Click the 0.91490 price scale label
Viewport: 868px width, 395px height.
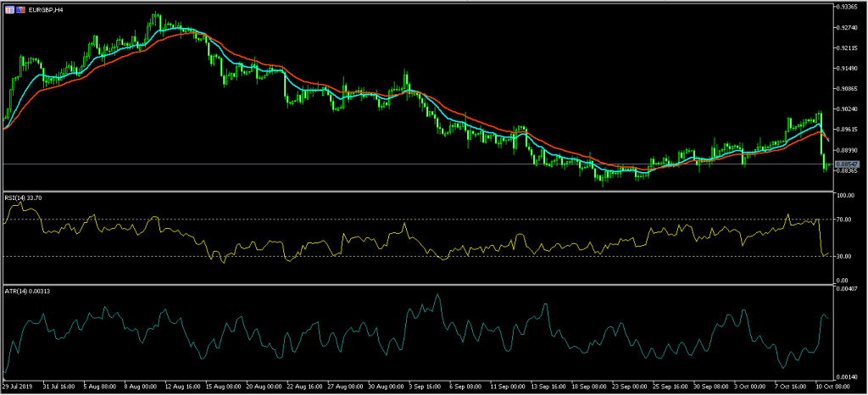848,69
